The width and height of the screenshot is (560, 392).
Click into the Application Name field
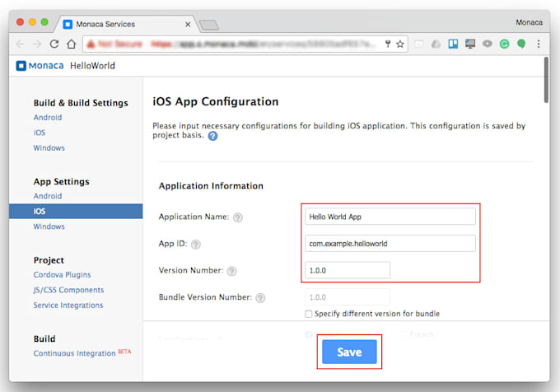tap(390, 217)
